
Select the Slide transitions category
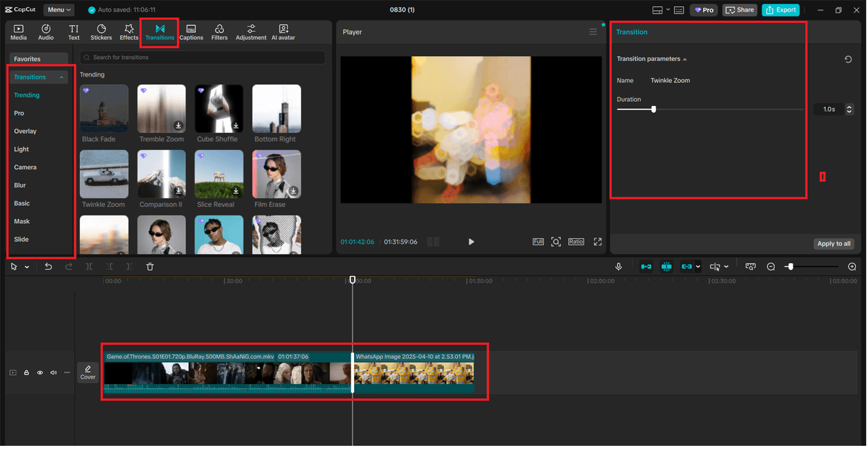point(21,240)
